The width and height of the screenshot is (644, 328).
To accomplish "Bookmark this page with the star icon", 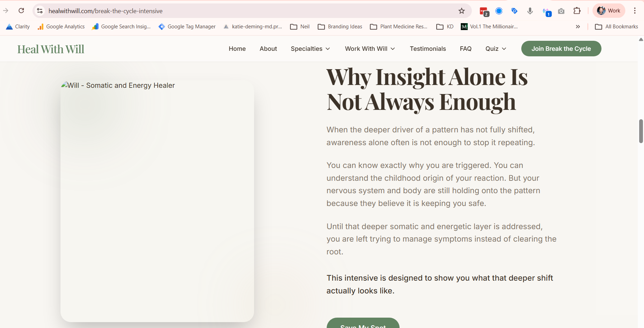I will coord(461,11).
